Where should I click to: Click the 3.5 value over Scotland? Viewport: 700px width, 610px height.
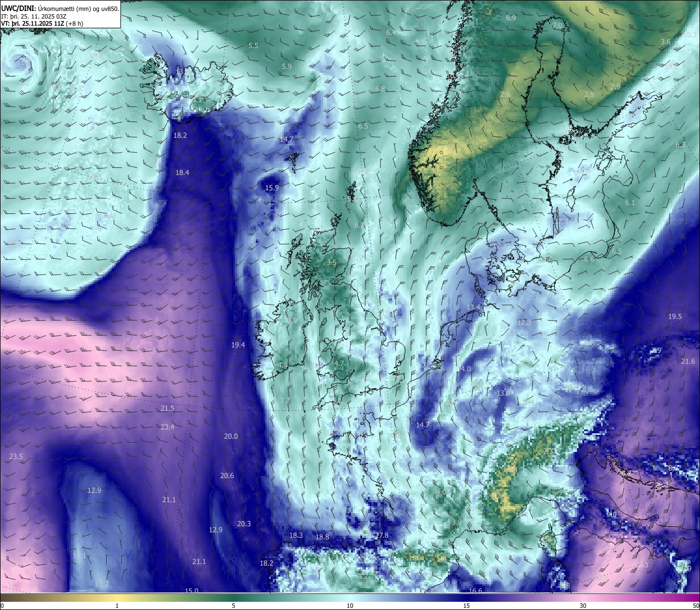(331, 262)
